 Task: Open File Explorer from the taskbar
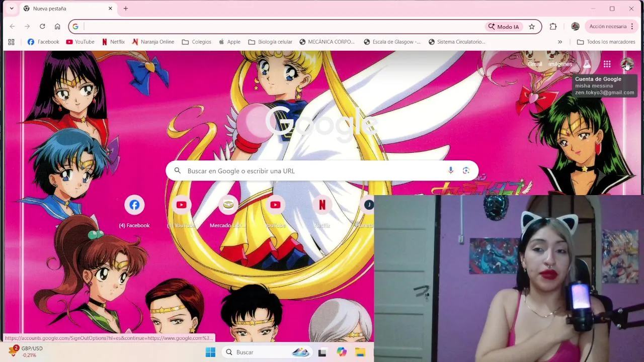pos(360,352)
